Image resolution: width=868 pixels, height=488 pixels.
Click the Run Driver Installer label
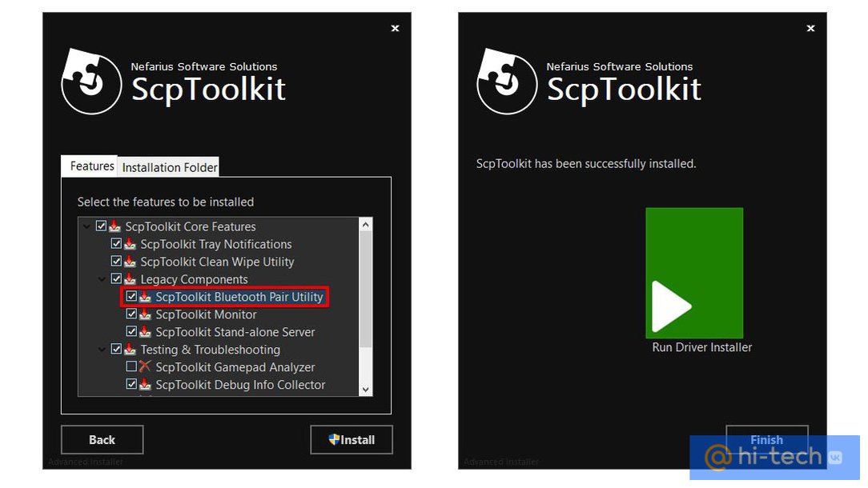(702, 347)
